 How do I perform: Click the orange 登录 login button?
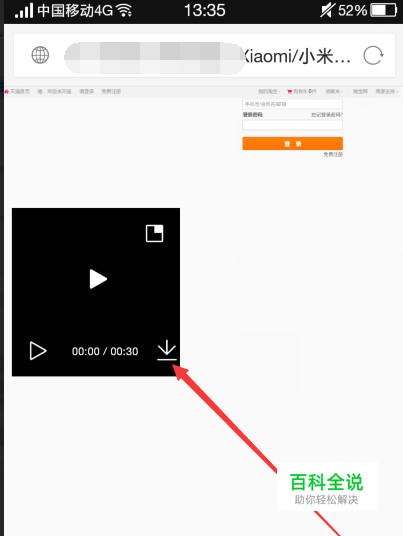point(293,144)
